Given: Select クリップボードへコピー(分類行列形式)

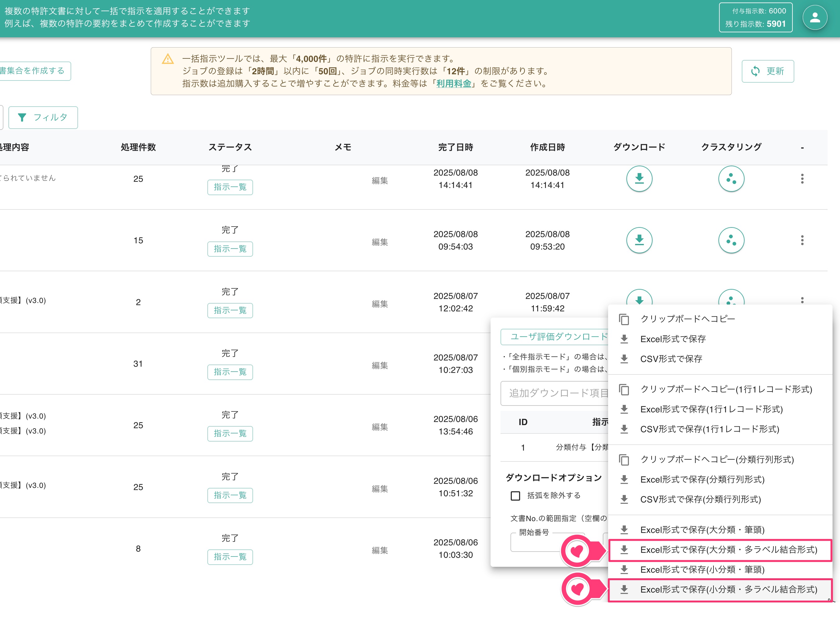Looking at the screenshot, I should coord(720,460).
